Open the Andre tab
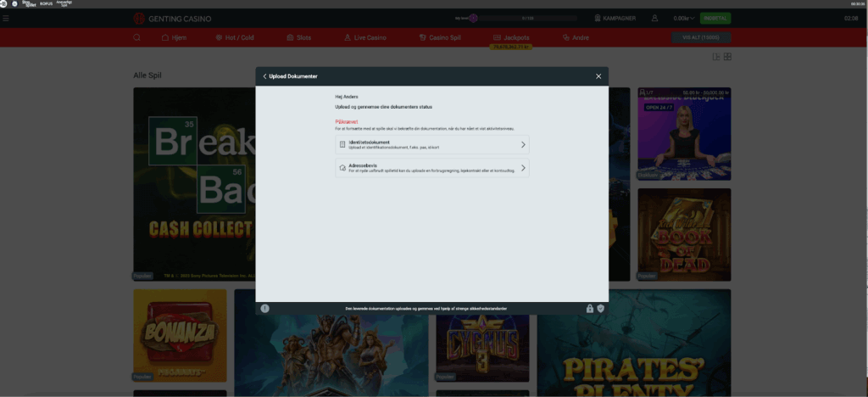The image size is (868, 397). (576, 37)
